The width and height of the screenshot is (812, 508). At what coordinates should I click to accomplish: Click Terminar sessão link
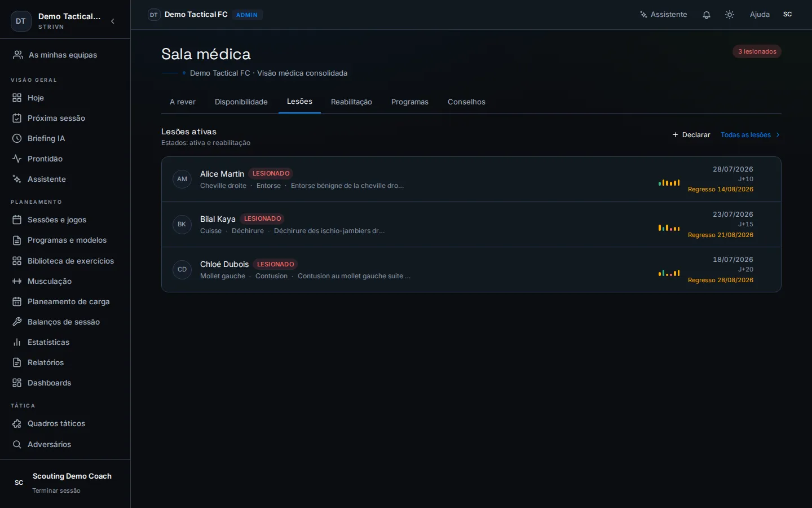[56, 491]
